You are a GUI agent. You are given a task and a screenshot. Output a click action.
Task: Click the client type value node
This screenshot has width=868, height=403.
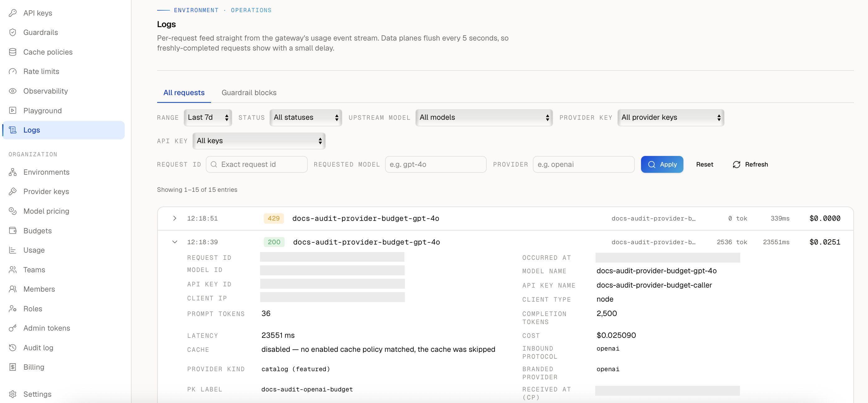(605, 299)
